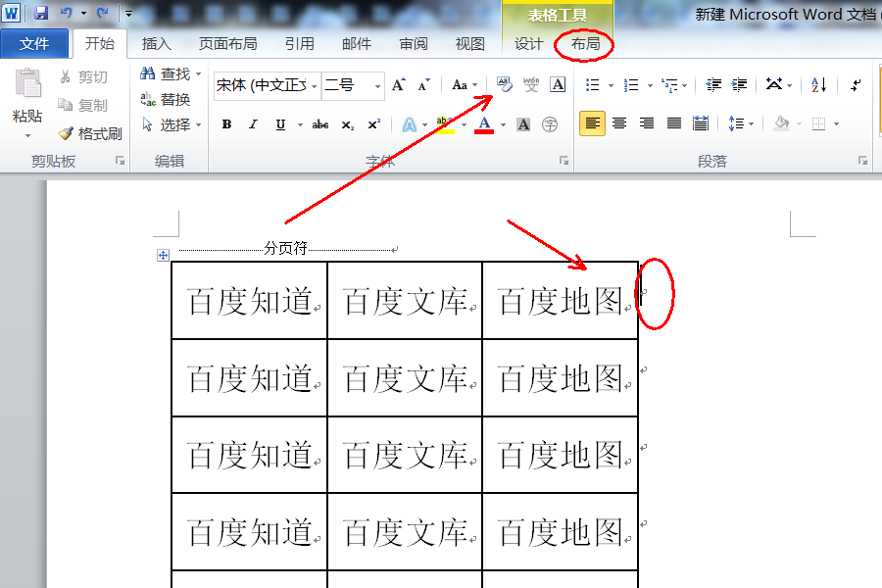Image resolution: width=882 pixels, height=588 pixels.
Task: Click the enclosed character 字 icon
Action: 550,124
